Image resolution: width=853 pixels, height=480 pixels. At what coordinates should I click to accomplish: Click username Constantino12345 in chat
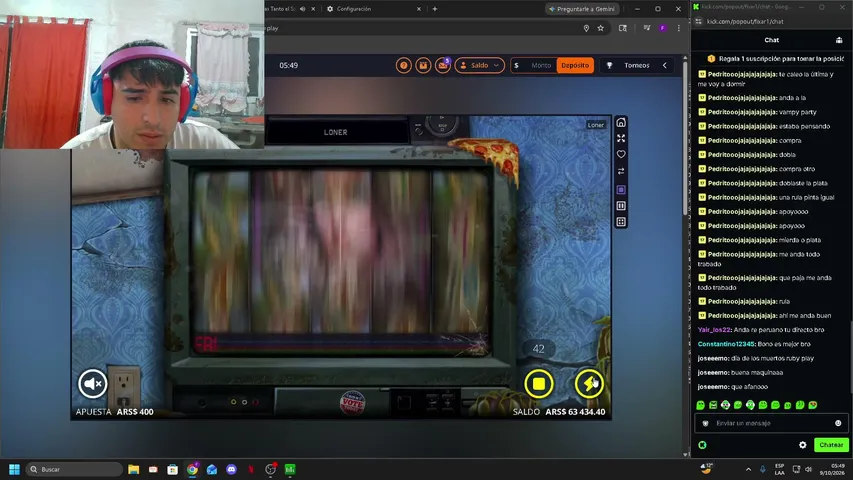(x=726, y=344)
